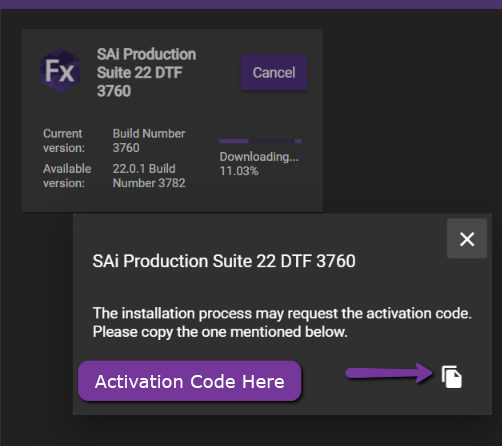Click the '22.0.1 Build Number 3782' value
Viewport: 502px width, 446px height.
(149, 176)
